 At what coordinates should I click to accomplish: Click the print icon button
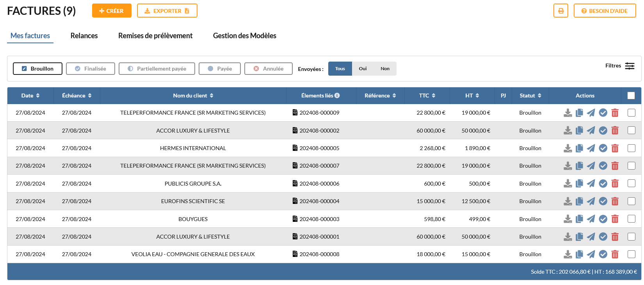click(x=561, y=11)
